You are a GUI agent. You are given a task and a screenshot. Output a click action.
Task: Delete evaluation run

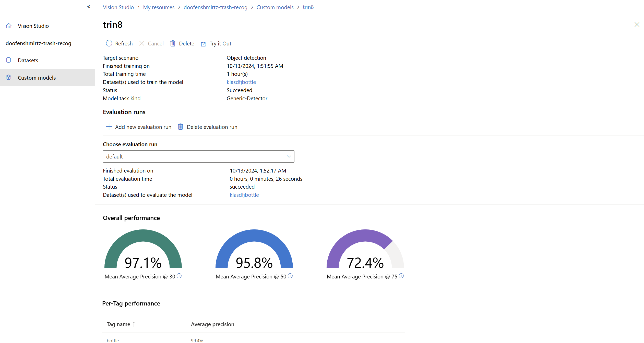pyautogui.click(x=208, y=127)
